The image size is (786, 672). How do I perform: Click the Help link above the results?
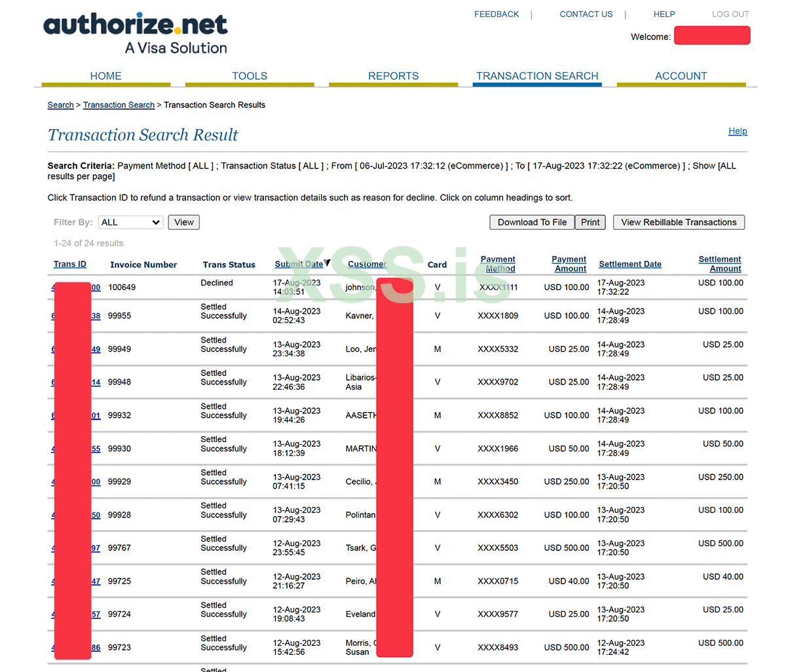click(x=738, y=131)
